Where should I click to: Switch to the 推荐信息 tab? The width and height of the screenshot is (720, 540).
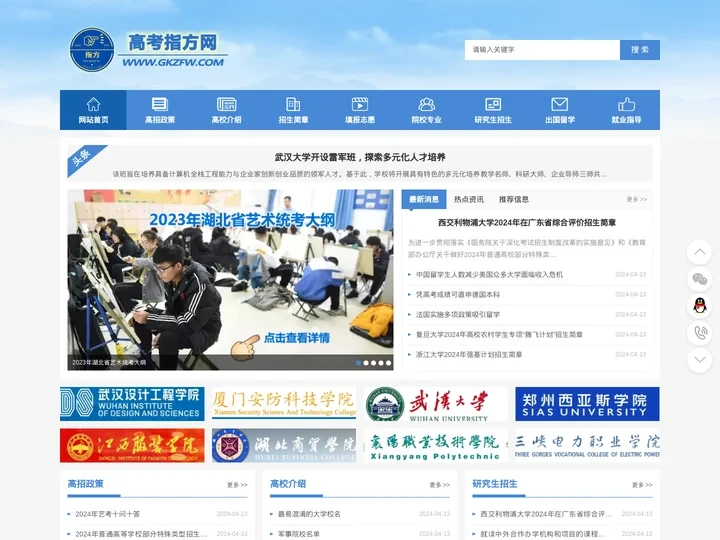[x=514, y=199]
